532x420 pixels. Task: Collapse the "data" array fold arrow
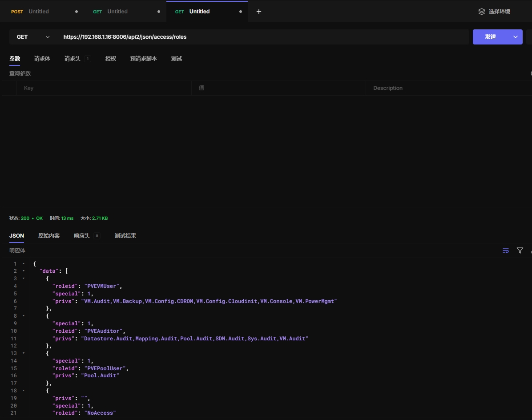coord(24,271)
